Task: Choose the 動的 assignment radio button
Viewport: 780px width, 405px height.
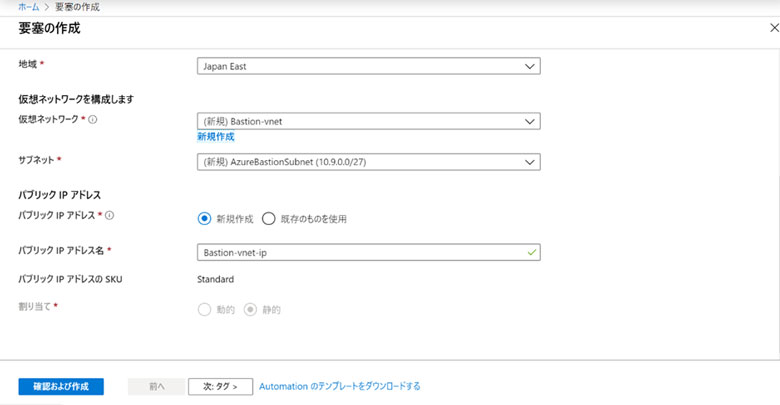Action: [x=205, y=309]
